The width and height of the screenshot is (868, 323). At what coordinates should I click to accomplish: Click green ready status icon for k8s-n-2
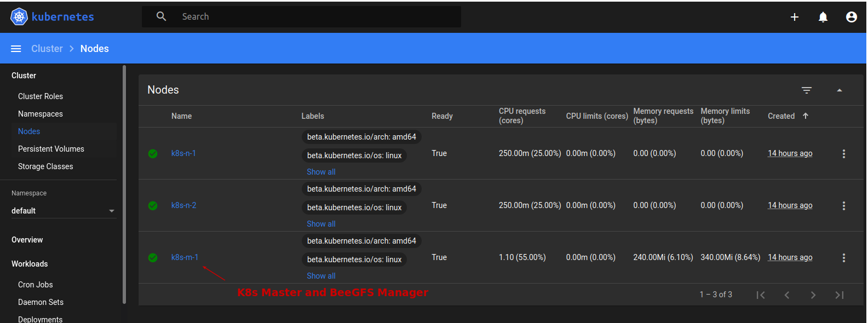[x=153, y=206]
